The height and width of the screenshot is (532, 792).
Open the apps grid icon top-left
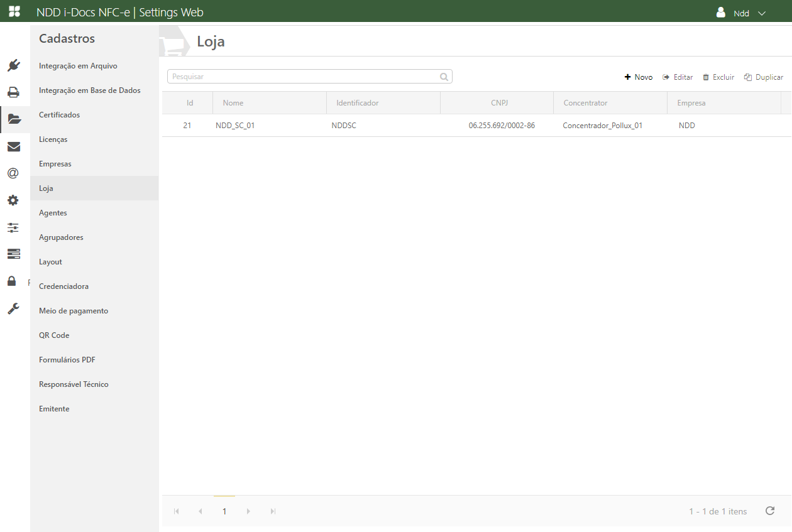[x=14, y=11]
